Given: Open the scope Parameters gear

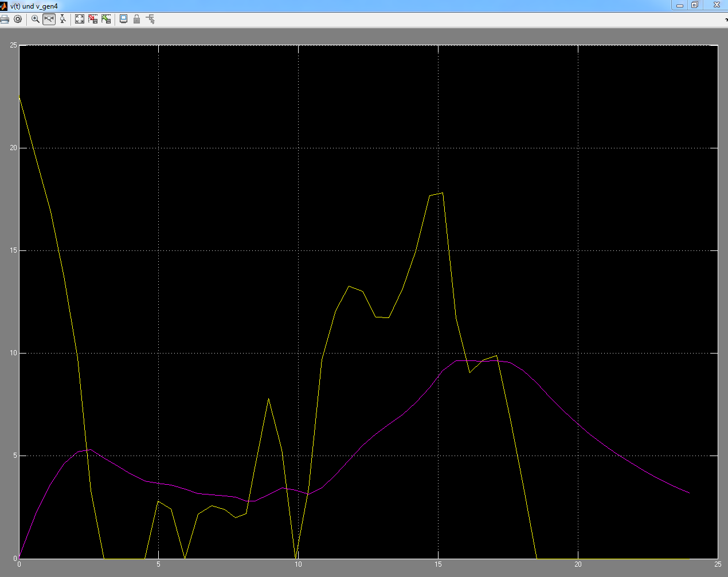Looking at the screenshot, I should pyautogui.click(x=18, y=19).
